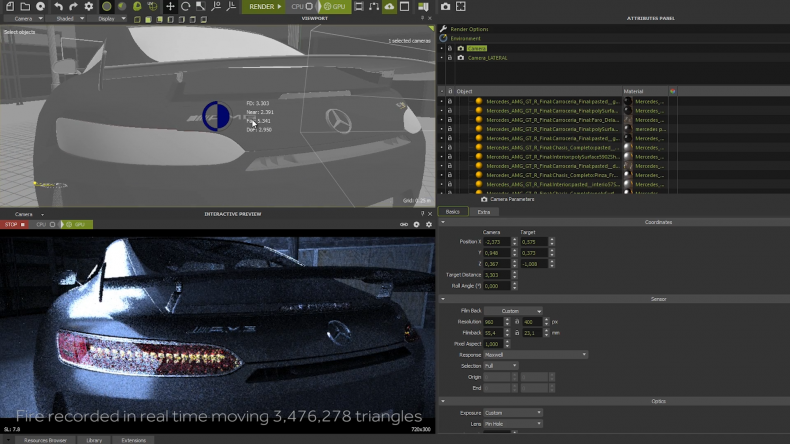Open the Display dropdown
The height and width of the screenshot is (444, 790).
107,19
